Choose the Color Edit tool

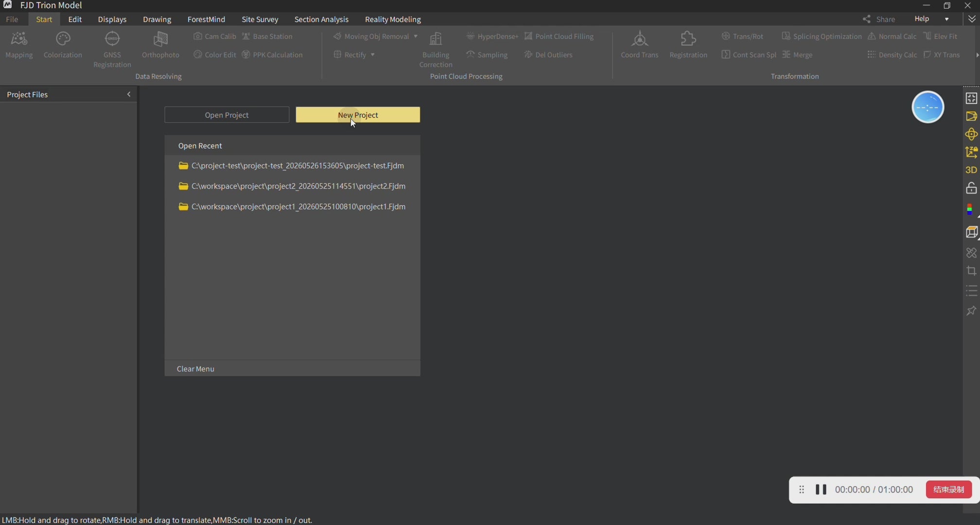(214, 55)
